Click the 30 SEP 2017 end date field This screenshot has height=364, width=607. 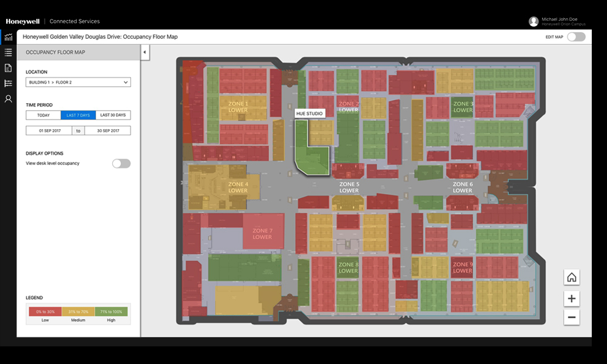coord(107,130)
